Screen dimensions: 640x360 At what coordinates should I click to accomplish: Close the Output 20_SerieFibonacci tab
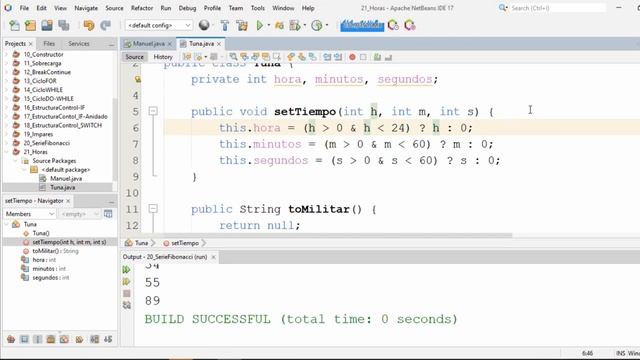point(213,257)
